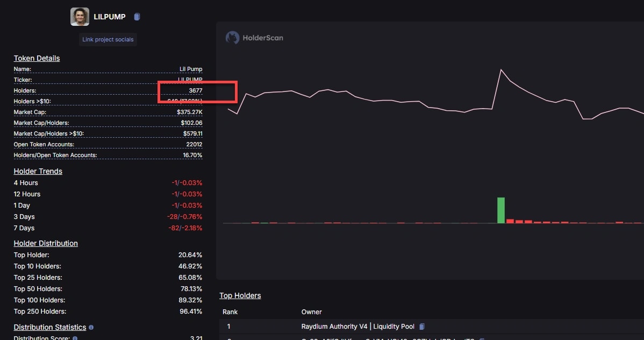Click the Market Cap/Holders value $102.06

pos(191,123)
